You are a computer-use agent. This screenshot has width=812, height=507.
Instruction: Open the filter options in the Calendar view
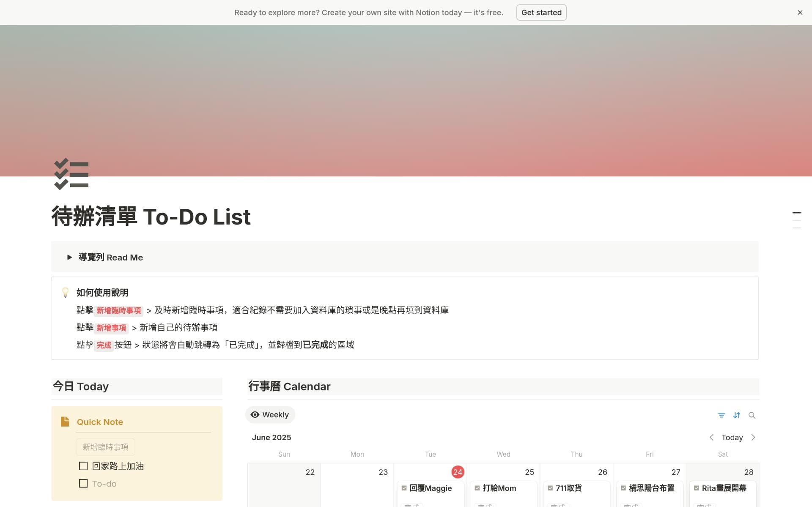(x=721, y=415)
